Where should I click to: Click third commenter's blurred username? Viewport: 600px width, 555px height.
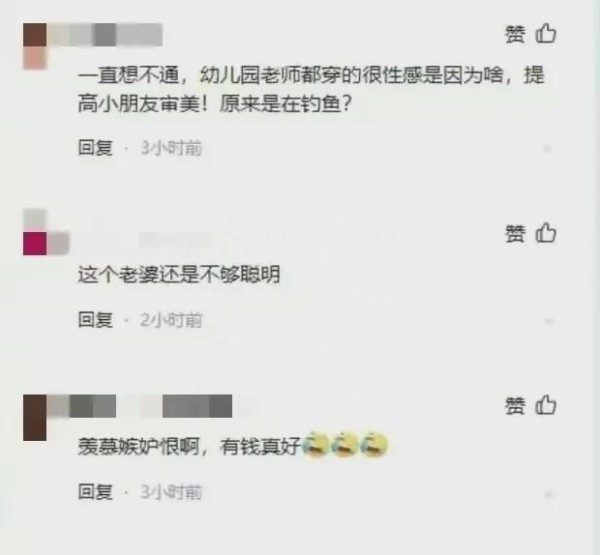point(139,406)
